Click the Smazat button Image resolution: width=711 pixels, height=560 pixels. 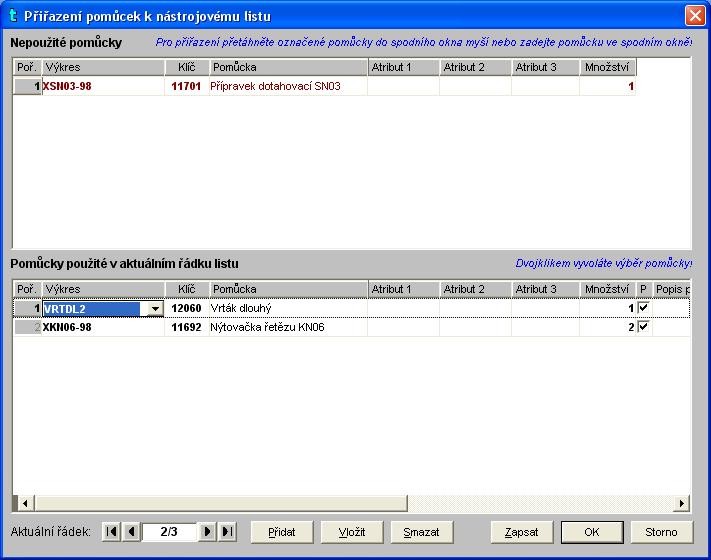pos(421,532)
